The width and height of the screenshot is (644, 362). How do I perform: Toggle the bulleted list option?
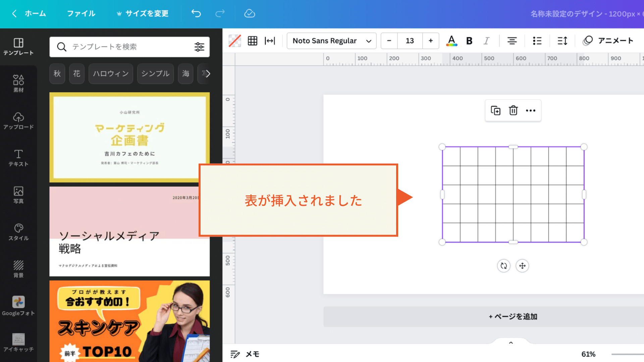[x=537, y=41]
